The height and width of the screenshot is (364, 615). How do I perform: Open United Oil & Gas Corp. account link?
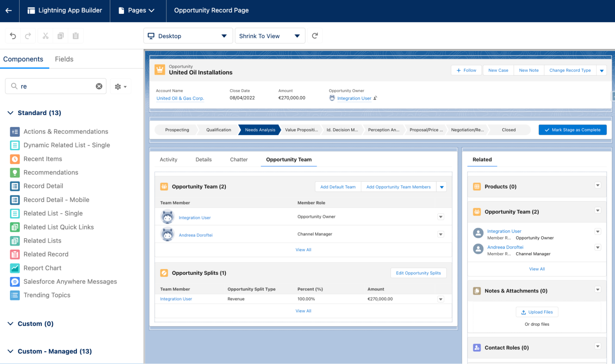tap(180, 98)
